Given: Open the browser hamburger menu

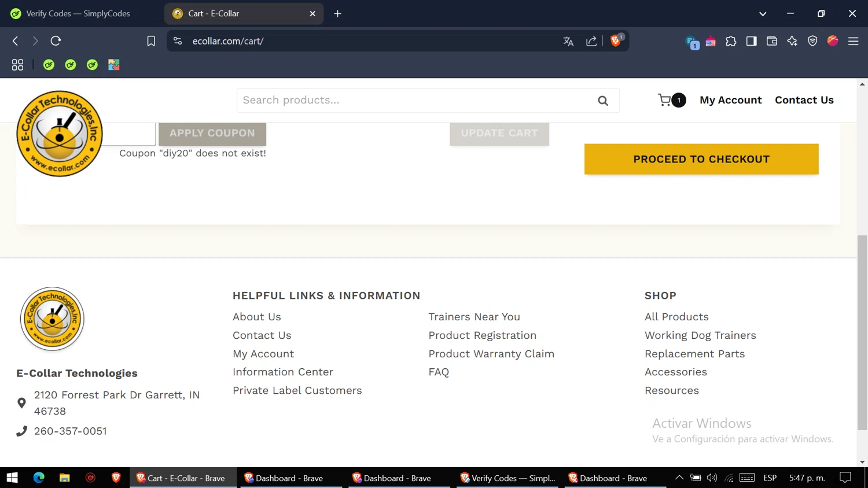Looking at the screenshot, I should point(853,41).
